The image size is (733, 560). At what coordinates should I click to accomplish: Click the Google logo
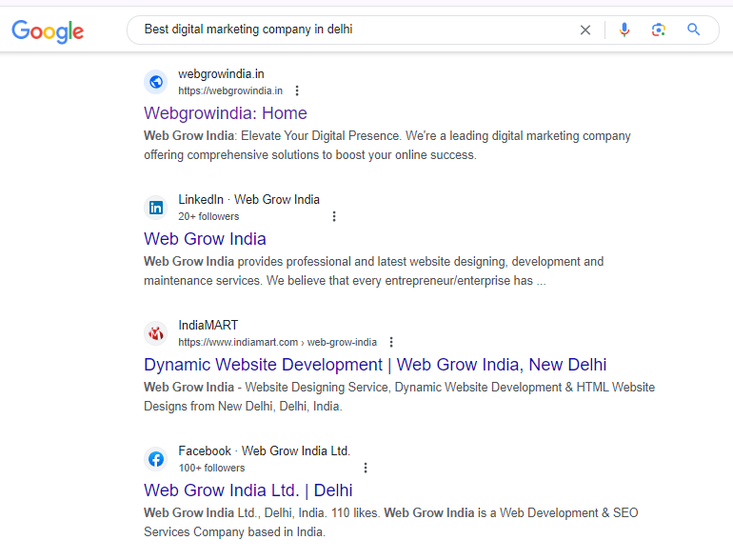pos(48,31)
